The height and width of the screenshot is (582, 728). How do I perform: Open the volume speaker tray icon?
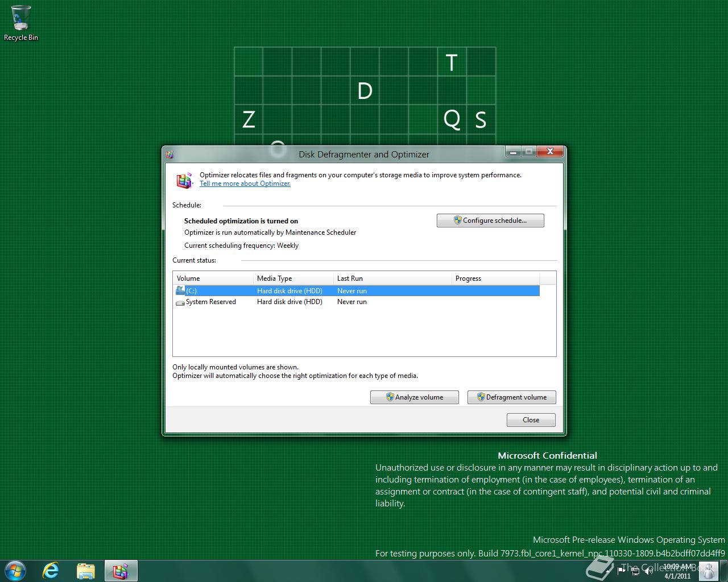click(x=648, y=571)
